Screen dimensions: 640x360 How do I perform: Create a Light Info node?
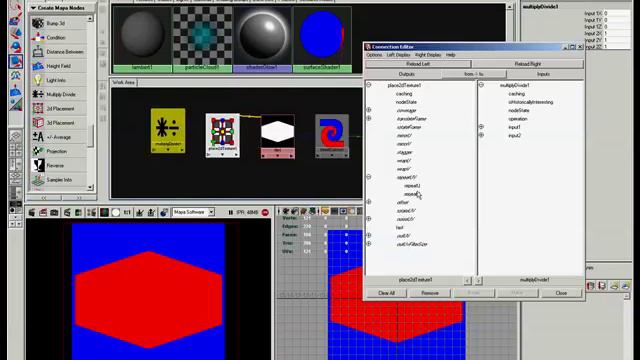[x=58, y=80]
